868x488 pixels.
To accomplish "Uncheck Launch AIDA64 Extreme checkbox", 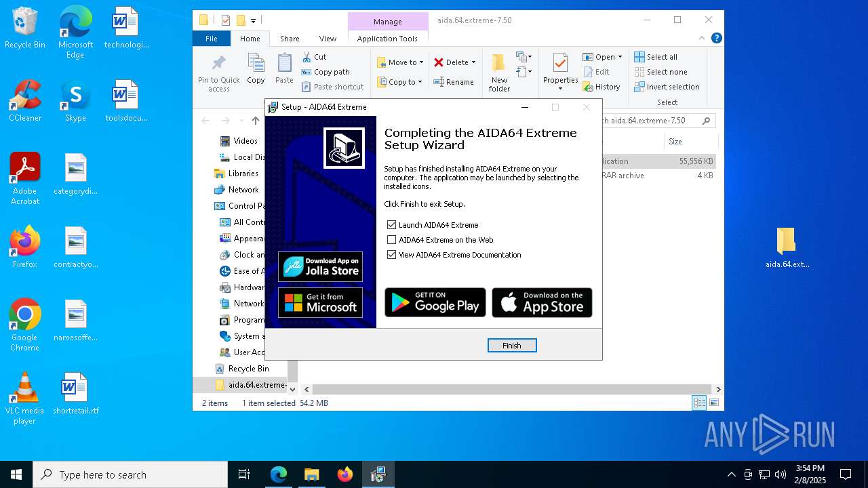I will (391, 225).
